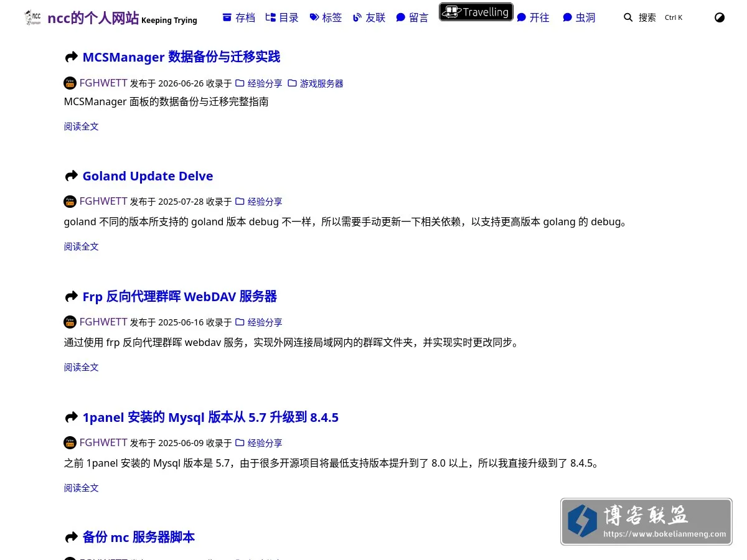Image resolution: width=747 pixels, height=560 pixels.
Task: Open the 存档 archive menu item
Action: (x=239, y=17)
